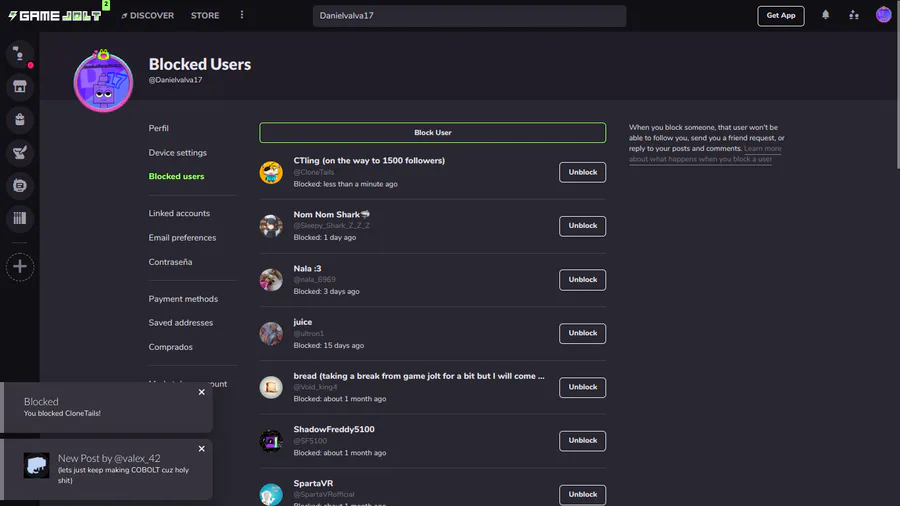
Task: Open the backpack icon in left sidebar
Action: (x=20, y=120)
